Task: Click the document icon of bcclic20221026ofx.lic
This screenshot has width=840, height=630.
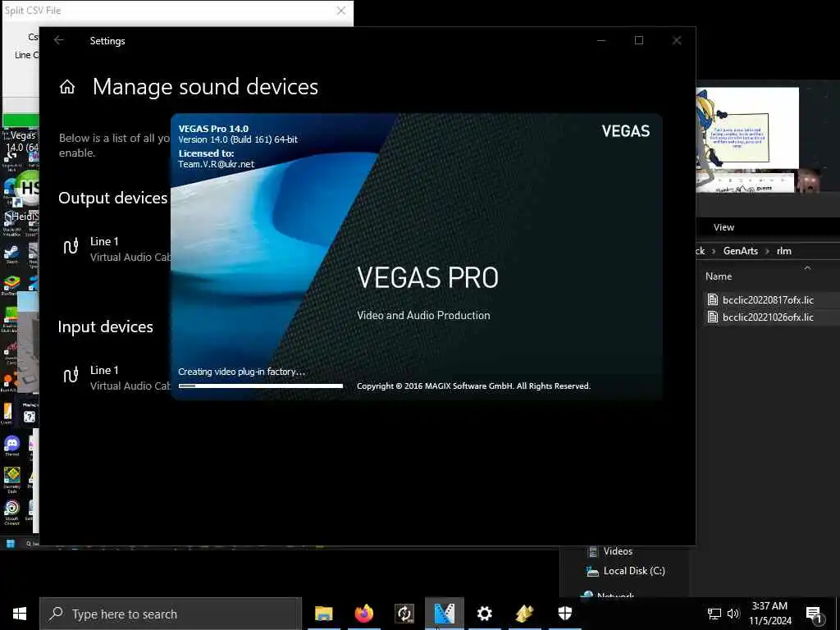Action: 713,317
